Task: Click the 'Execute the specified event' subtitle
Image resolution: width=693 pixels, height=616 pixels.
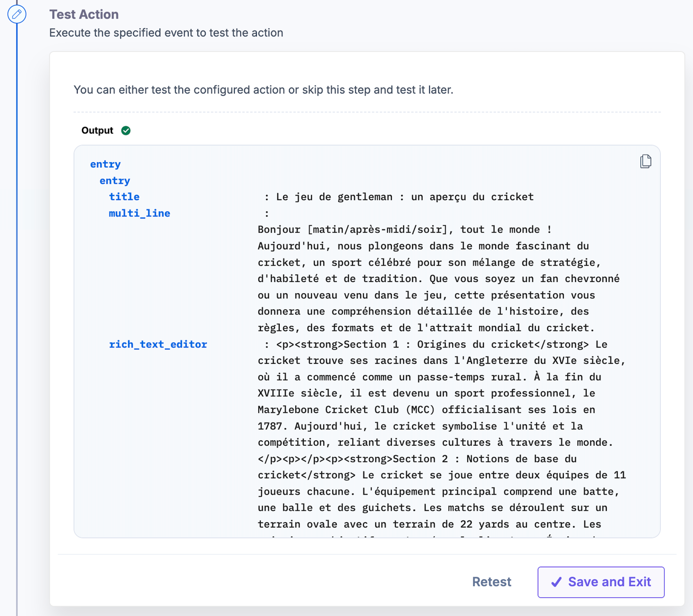Action: [x=166, y=33]
